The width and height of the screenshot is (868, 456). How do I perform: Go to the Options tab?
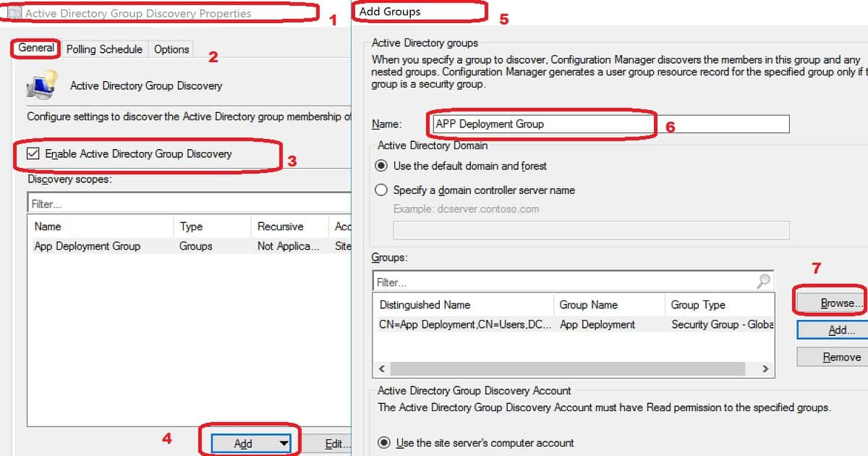pos(171,49)
